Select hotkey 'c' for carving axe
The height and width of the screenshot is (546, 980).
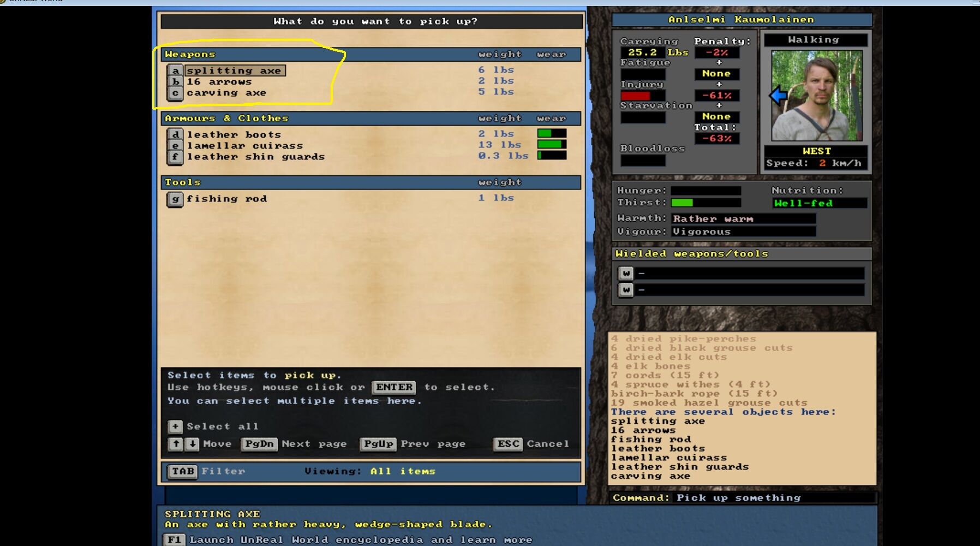pos(175,93)
